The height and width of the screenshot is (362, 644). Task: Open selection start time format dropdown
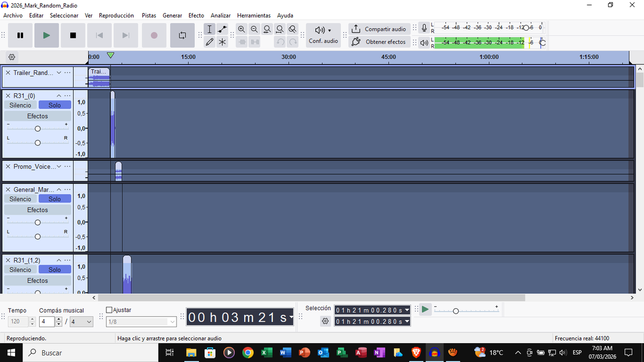click(x=407, y=310)
